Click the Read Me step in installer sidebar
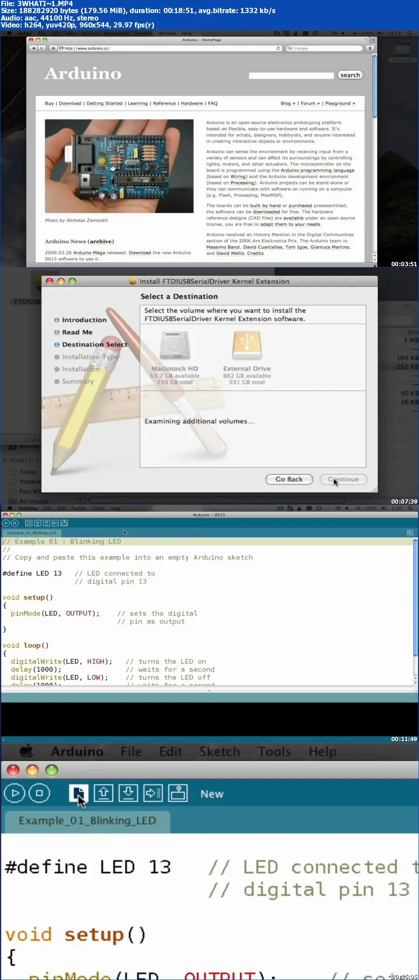 coord(77,332)
